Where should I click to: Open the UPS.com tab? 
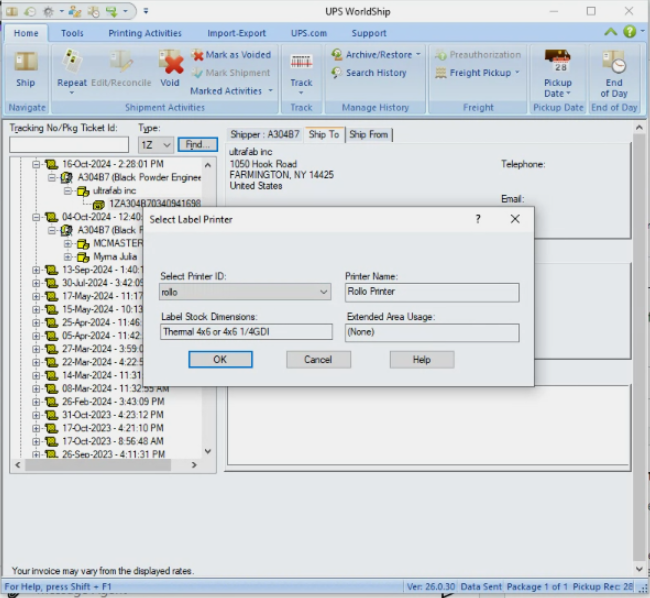[309, 33]
